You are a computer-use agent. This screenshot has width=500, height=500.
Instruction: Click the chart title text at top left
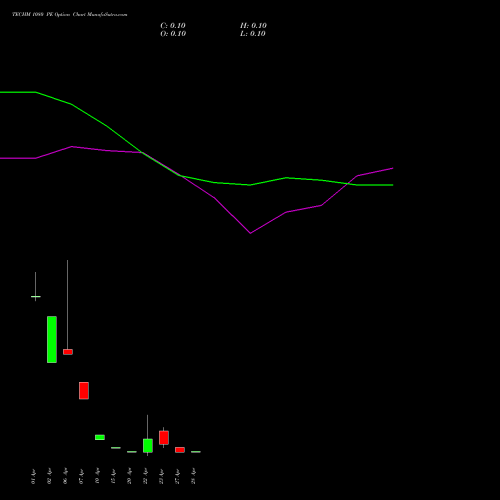pyautogui.click(x=70, y=15)
